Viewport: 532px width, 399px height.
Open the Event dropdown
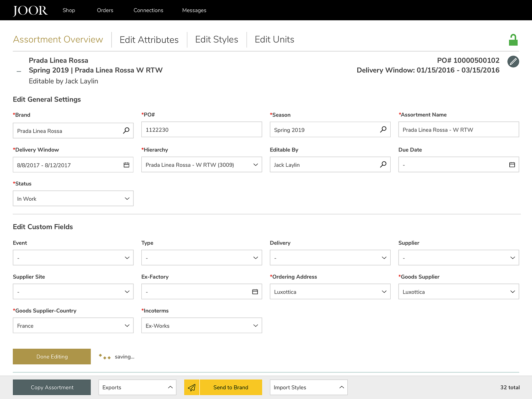point(73,258)
